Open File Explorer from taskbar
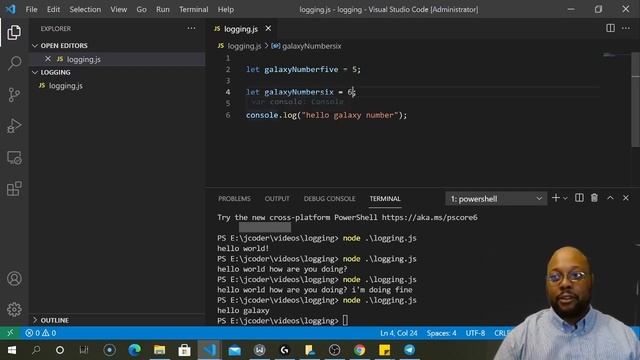The image size is (640, 360). [159, 350]
